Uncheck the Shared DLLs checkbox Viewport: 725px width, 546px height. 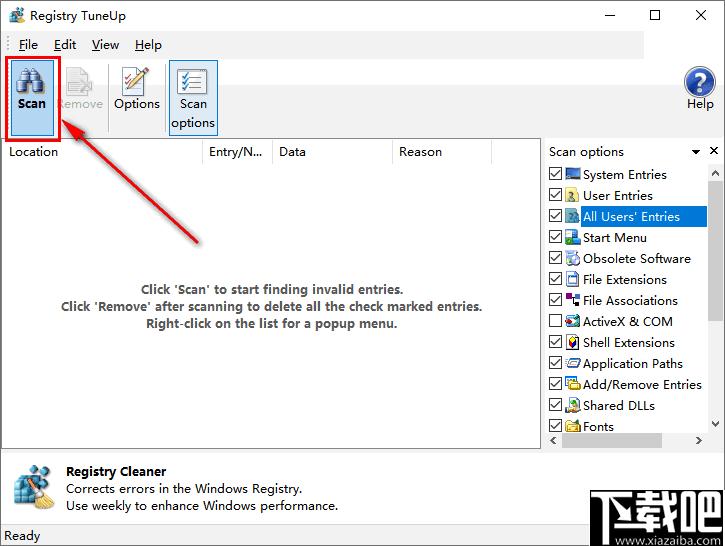(x=555, y=405)
